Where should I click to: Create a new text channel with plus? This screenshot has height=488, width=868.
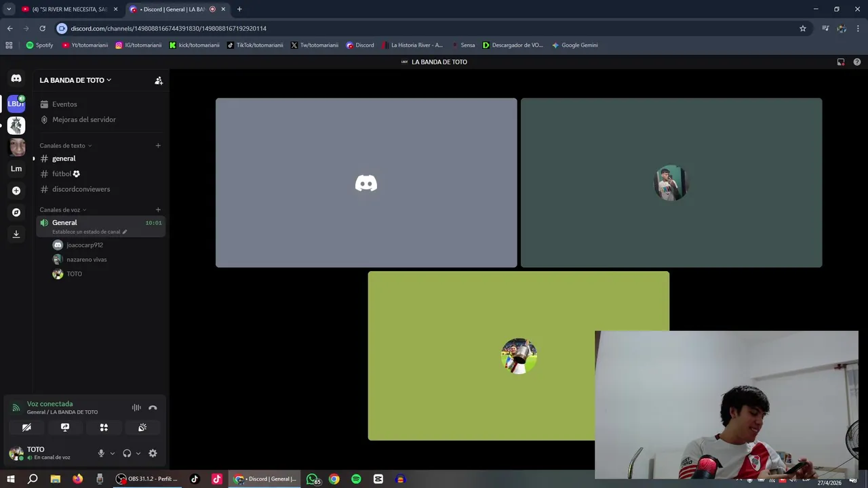coord(158,145)
